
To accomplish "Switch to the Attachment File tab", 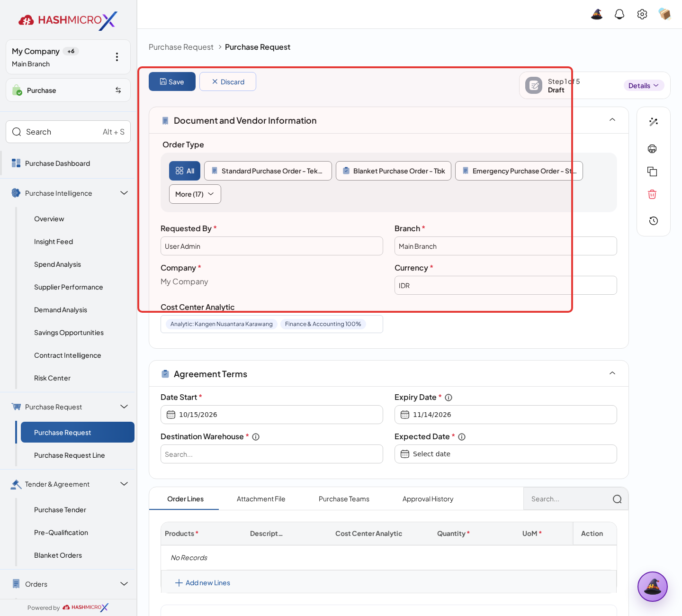I will pos(261,499).
